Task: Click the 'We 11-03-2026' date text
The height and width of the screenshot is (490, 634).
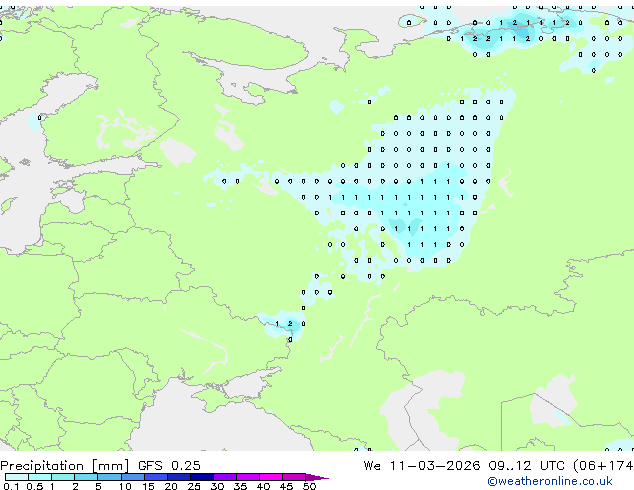Action: click(x=422, y=466)
